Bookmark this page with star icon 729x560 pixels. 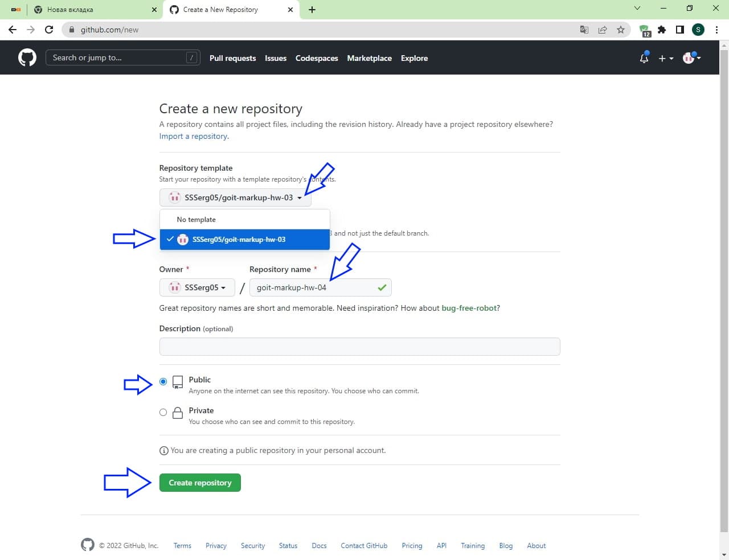tap(621, 30)
